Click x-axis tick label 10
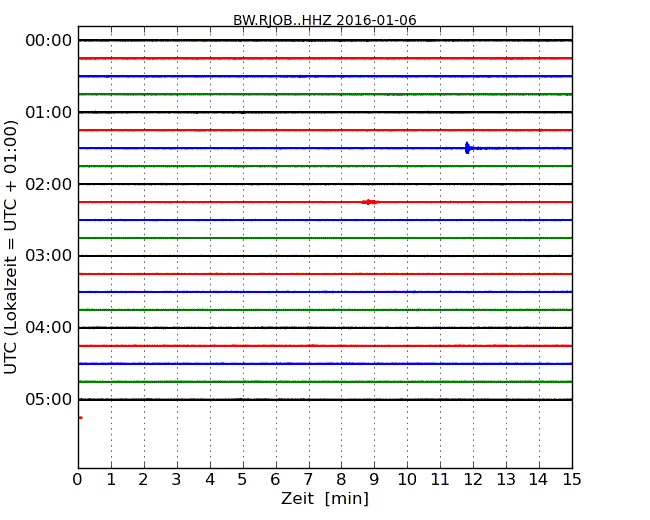Image resolution: width=650 pixels, height=520 pixels. click(407, 480)
